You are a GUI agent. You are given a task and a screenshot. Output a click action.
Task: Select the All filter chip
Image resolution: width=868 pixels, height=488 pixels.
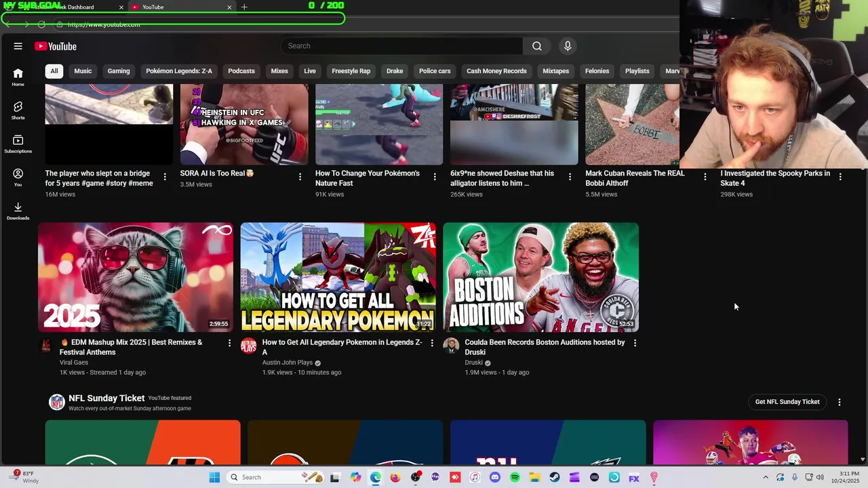pyautogui.click(x=54, y=70)
